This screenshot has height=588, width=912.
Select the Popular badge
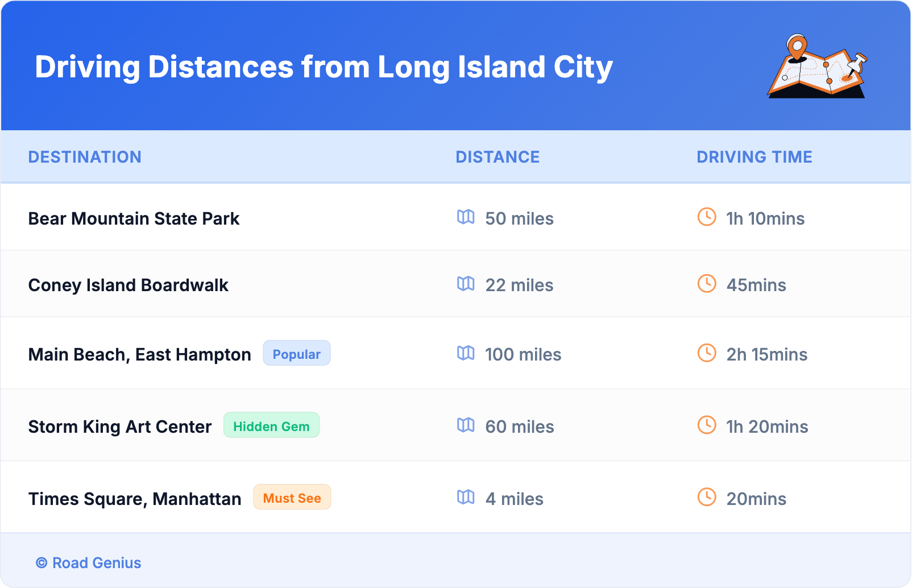click(296, 353)
